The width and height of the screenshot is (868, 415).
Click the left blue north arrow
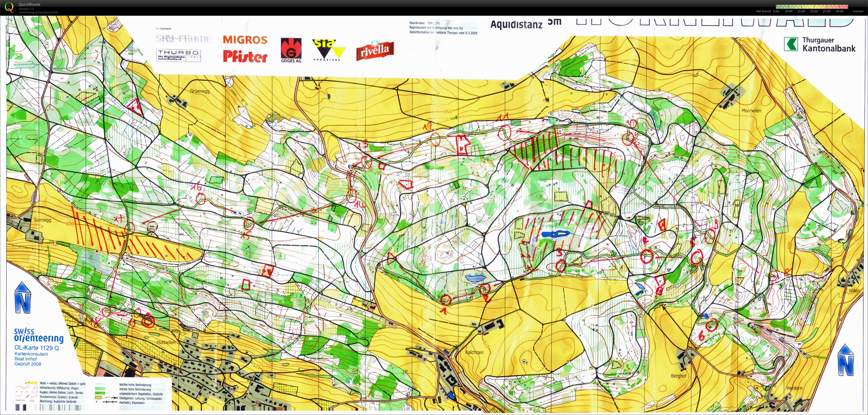pyautogui.click(x=23, y=298)
